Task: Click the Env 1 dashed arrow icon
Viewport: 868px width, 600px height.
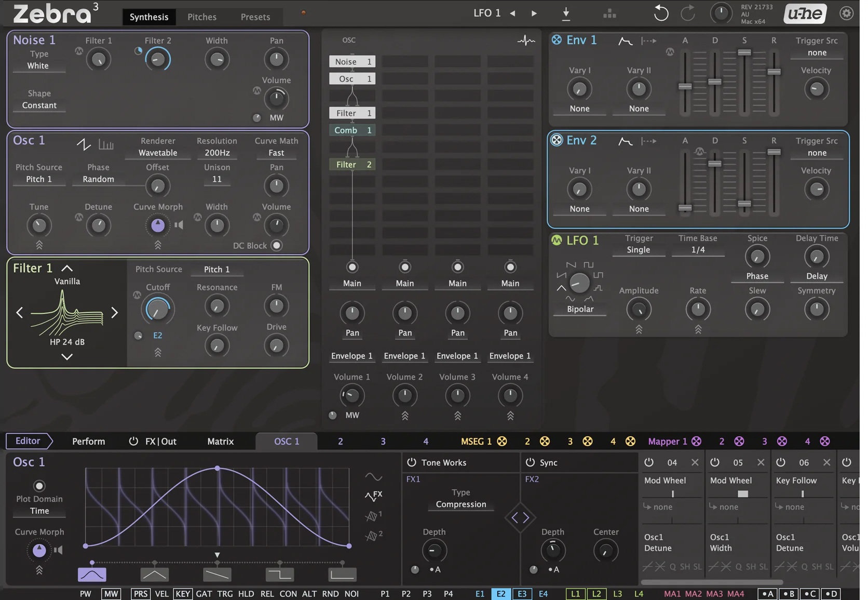Action: 649,41
